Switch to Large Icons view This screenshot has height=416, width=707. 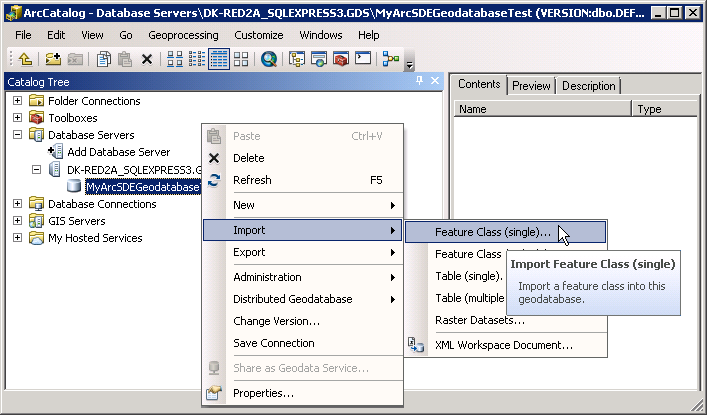point(175,59)
